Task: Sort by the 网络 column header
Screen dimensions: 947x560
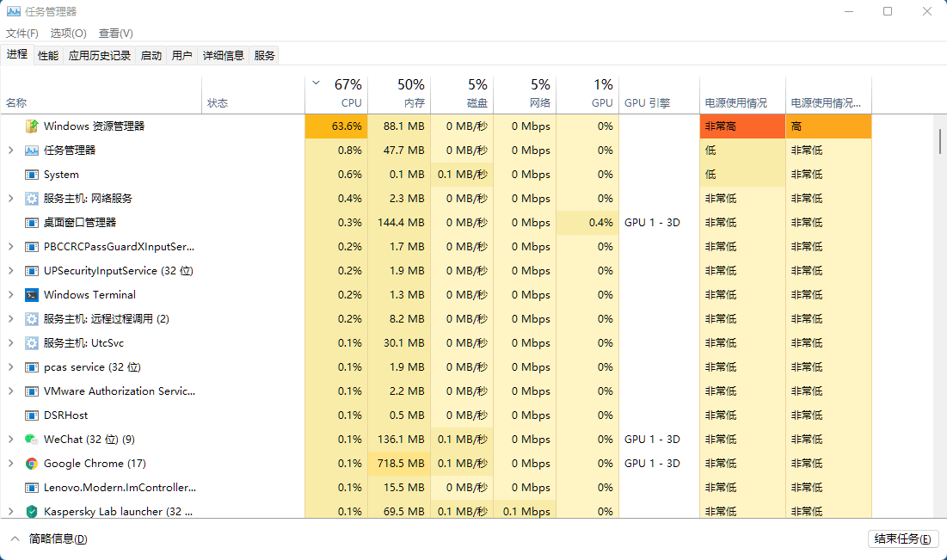Action: [x=525, y=95]
